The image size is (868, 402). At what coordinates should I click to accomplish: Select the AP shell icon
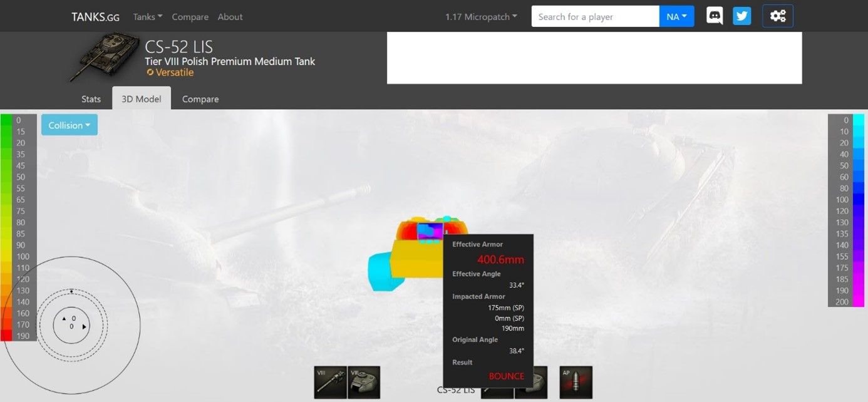pyautogui.click(x=576, y=383)
